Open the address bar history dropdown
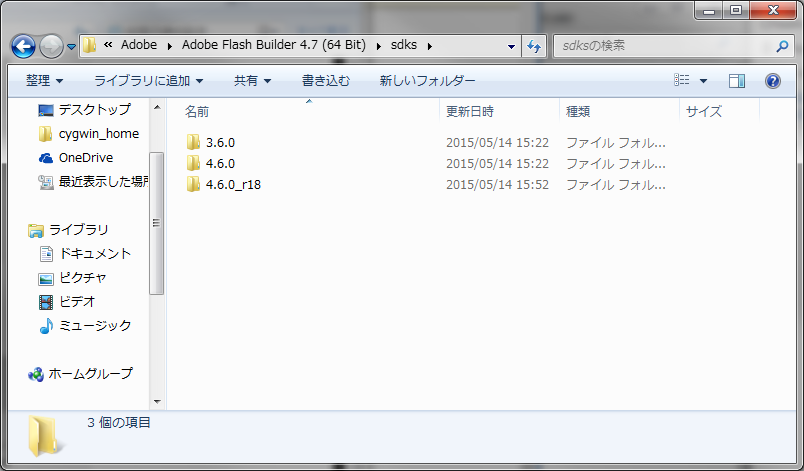The width and height of the screenshot is (804, 471). click(511, 46)
